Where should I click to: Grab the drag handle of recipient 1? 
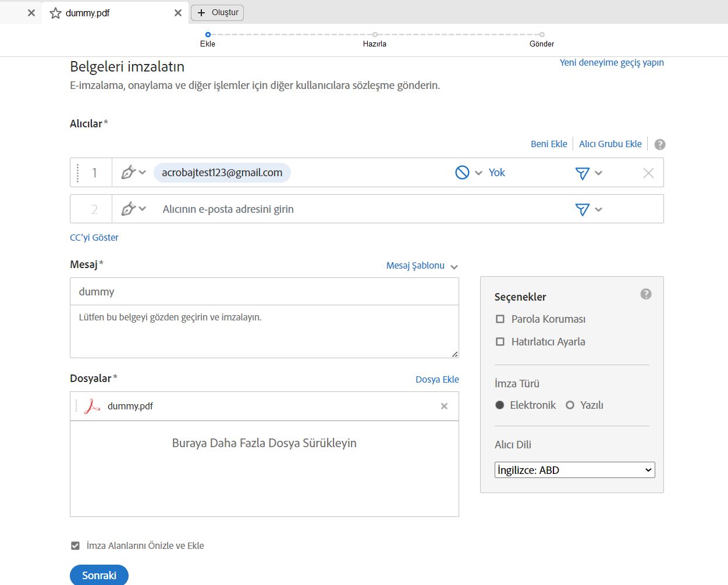78,173
